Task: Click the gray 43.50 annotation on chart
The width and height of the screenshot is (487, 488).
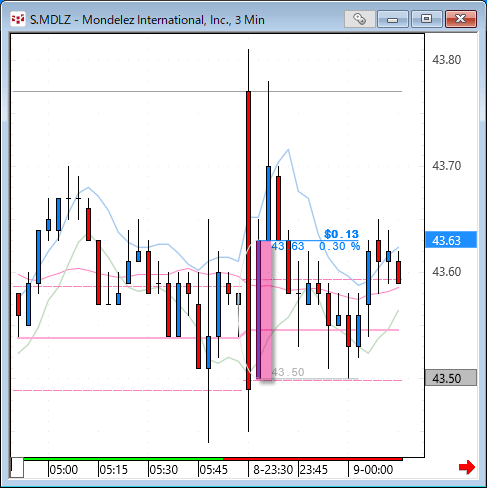Action: [288, 372]
